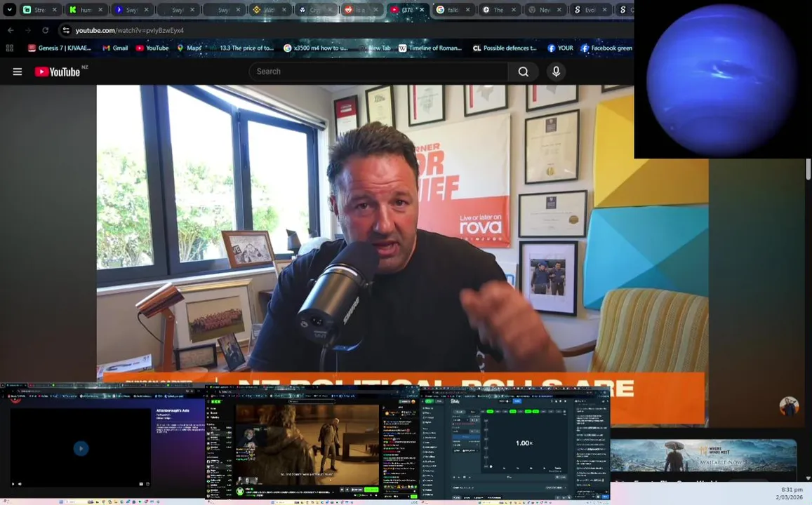The image size is (812, 505).
Task: Open the 'Where Winds Meet' ad banner
Action: [703, 456]
